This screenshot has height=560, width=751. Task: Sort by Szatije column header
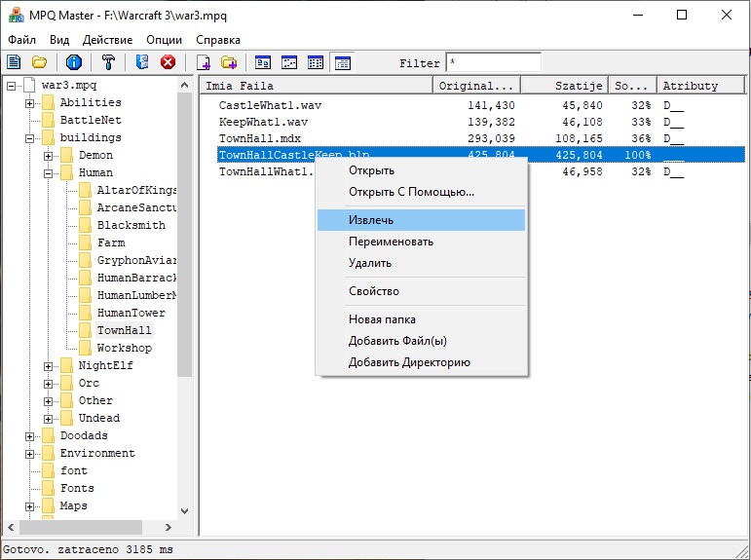point(565,86)
